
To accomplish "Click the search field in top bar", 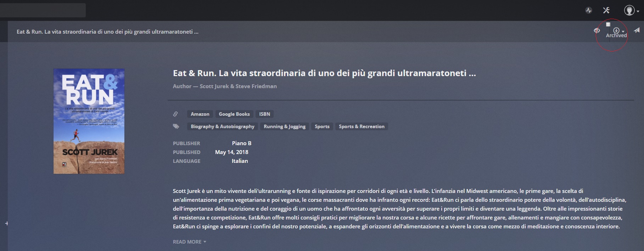I will 43,10.
